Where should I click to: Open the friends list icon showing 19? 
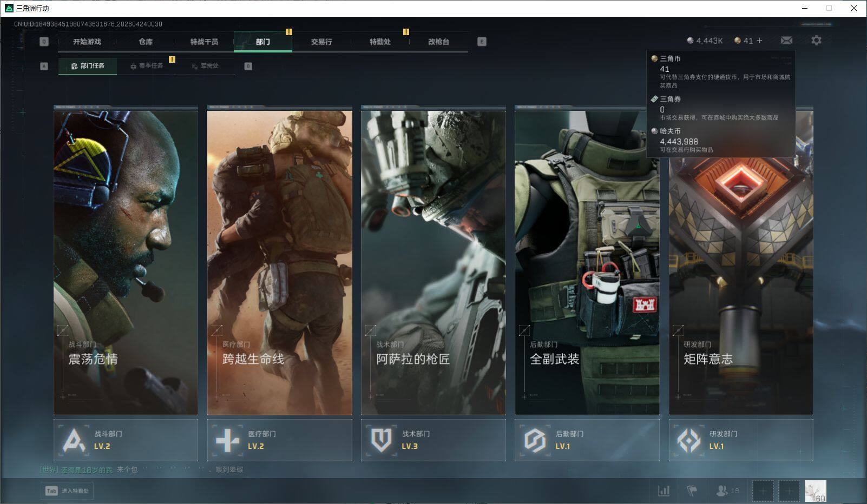[x=727, y=490]
